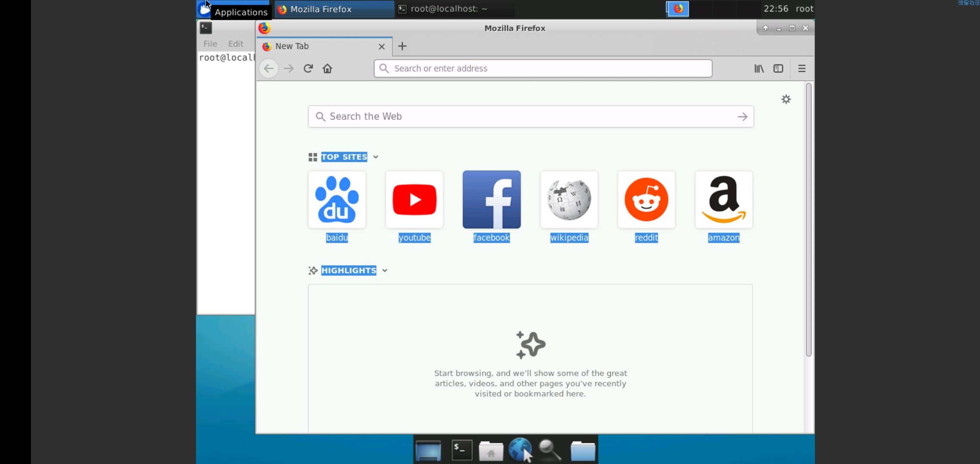Click the amazon label link

[x=724, y=238]
